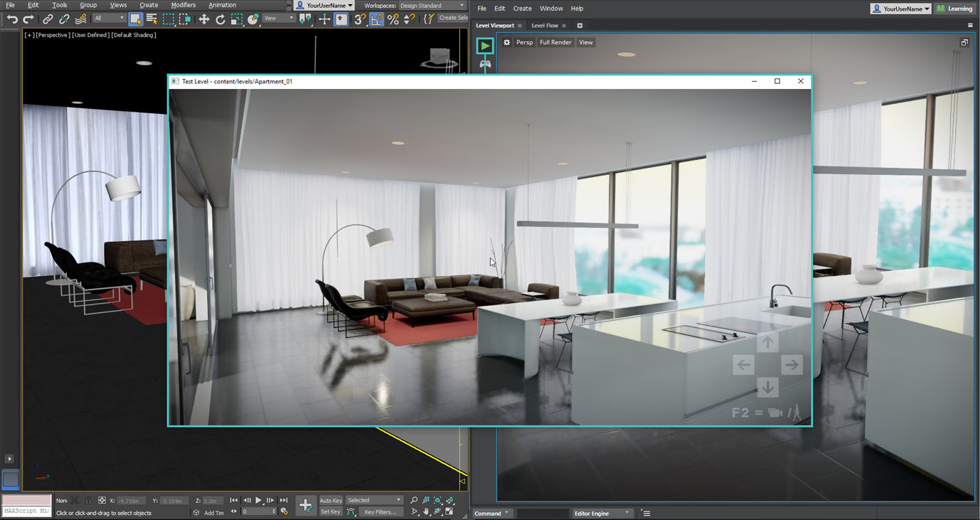The height and width of the screenshot is (520, 980).
Task: Click the Undo arrow icon
Action: [x=12, y=19]
